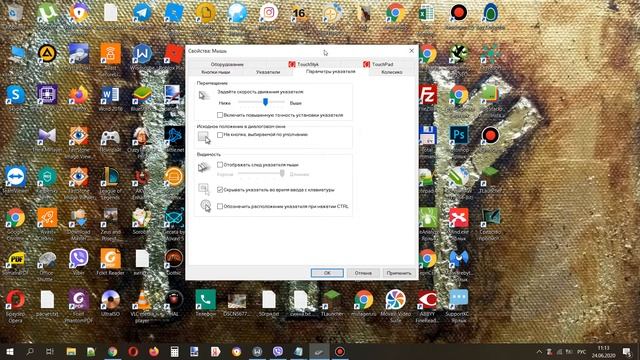Show hidden system tray icons
Screen dimensions: 640x360
tap(539, 352)
